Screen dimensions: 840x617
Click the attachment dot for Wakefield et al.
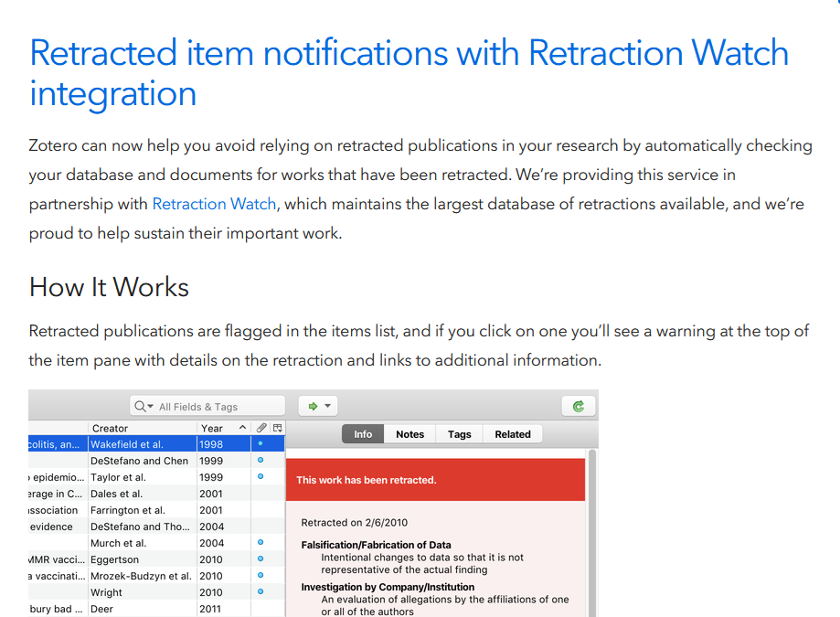[261, 443]
